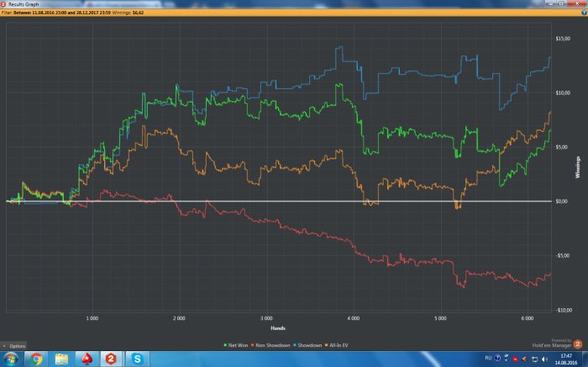Click the blue help icon on filter bar
588x367 pixels.
click(x=584, y=13)
